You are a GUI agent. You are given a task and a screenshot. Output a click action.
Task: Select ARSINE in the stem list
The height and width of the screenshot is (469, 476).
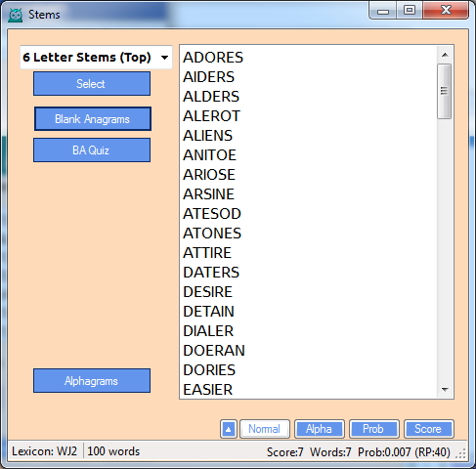[208, 194]
